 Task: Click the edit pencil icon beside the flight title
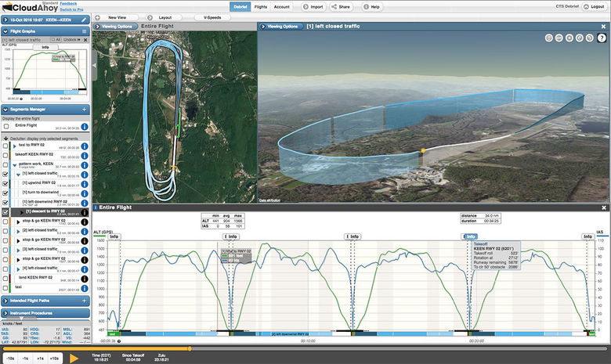click(84, 20)
